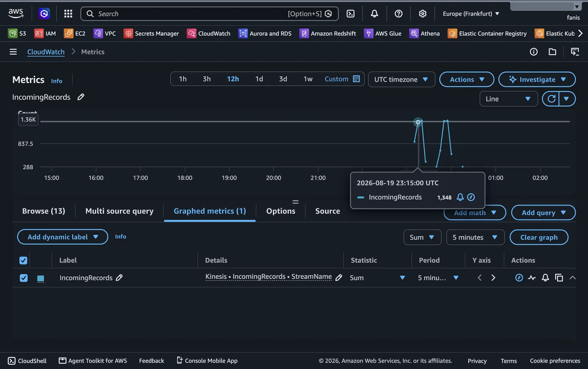Create alarm for the IncomingRecords row
588x369 pixels.
point(545,278)
